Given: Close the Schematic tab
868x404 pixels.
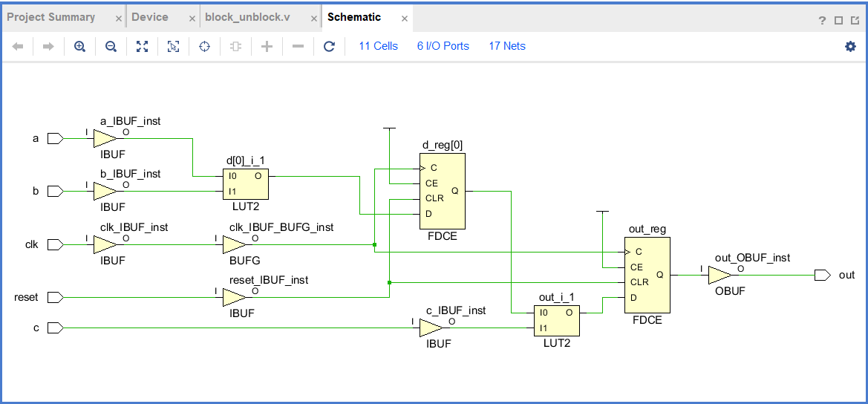Looking at the screenshot, I should click(x=405, y=19).
